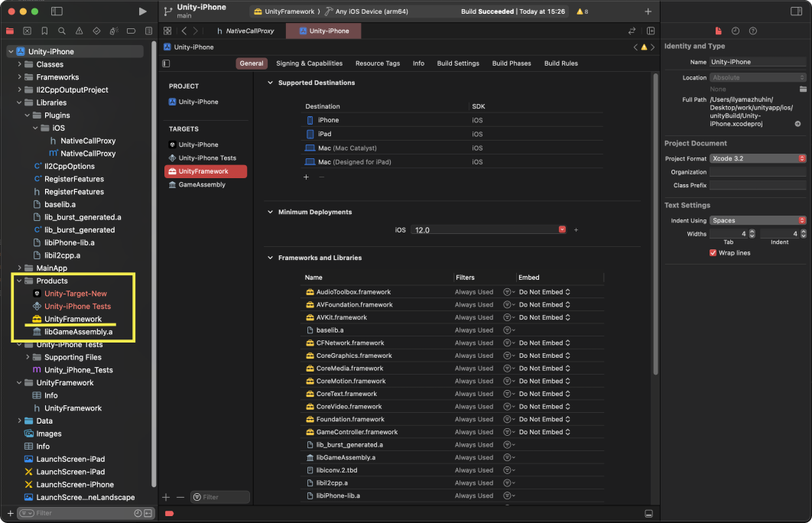Open the Issue navigator warning icon
This screenshot has height=523, width=812.
[x=80, y=31]
